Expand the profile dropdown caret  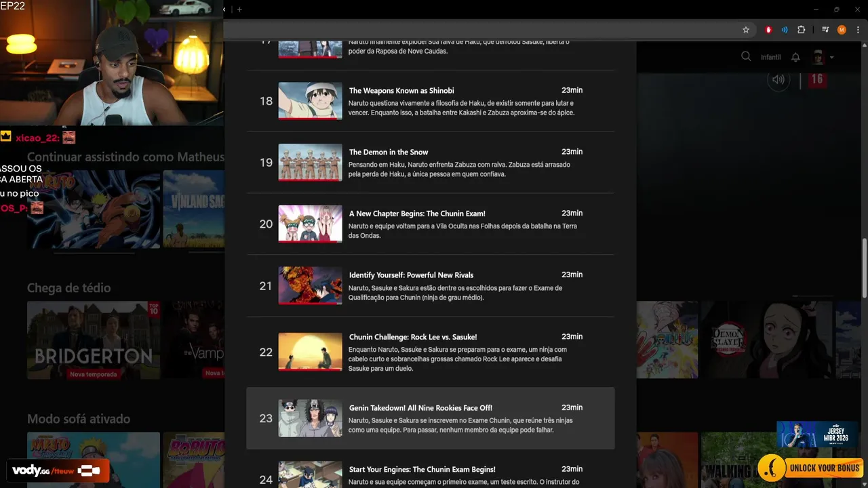tap(831, 58)
